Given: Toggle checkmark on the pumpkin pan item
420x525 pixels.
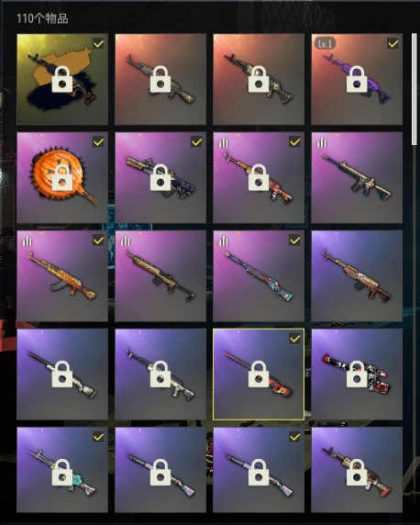Looking at the screenshot, I should pos(98,142).
